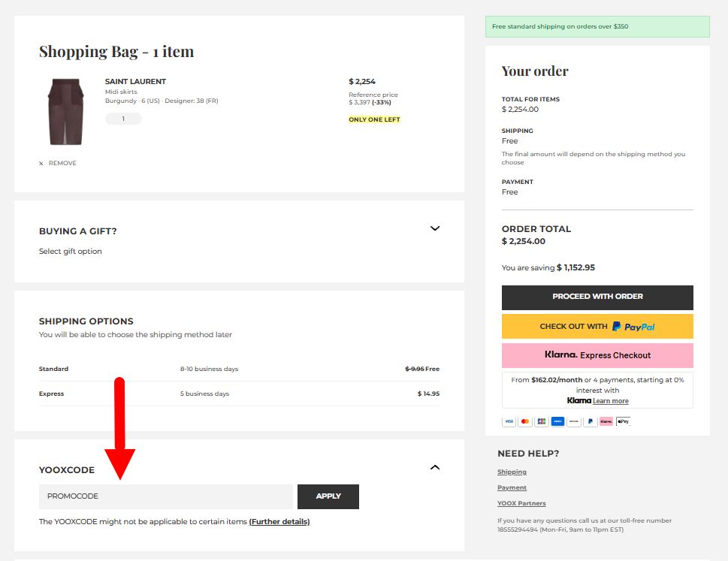
Task: Select the American Express payment icon
Action: click(x=558, y=421)
